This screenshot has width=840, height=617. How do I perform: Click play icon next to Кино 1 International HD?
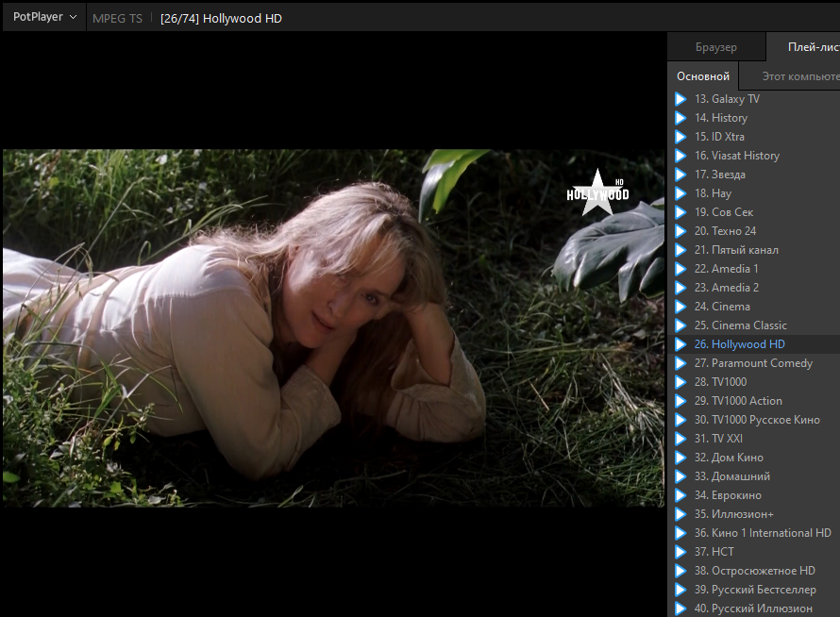680,533
